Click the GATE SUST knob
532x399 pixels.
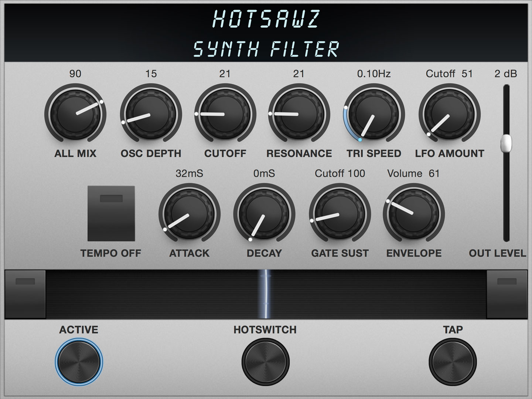point(339,214)
